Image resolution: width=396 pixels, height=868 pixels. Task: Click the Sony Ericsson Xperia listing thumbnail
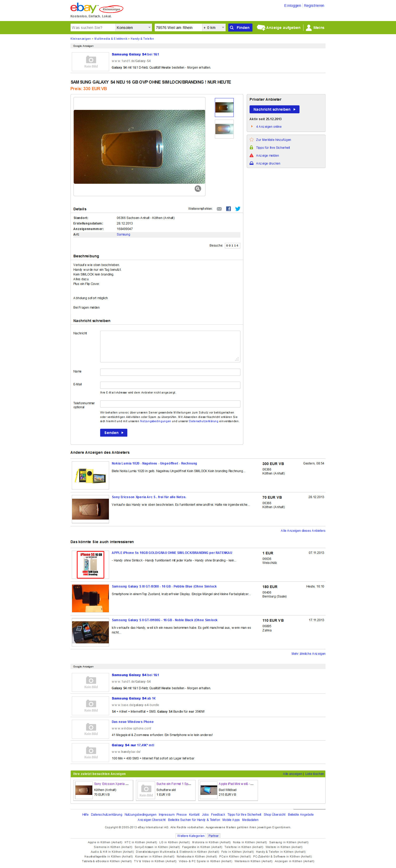coord(90,509)
